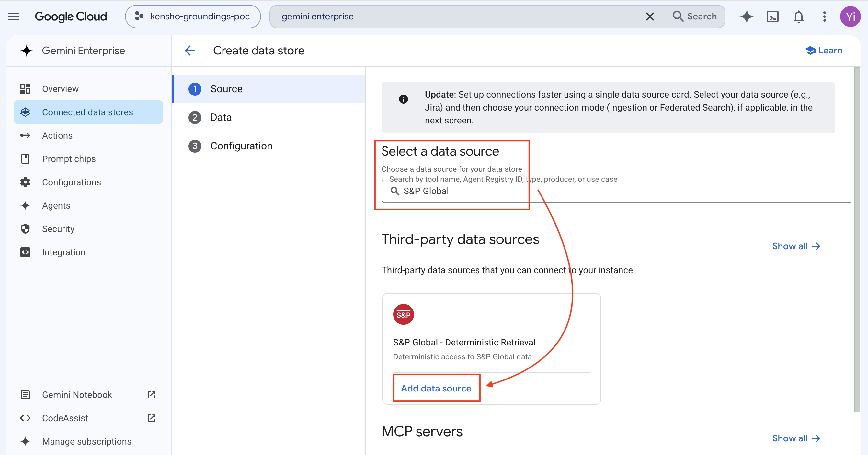
Task: Open the Learn panel link
Action: (824, 51)
